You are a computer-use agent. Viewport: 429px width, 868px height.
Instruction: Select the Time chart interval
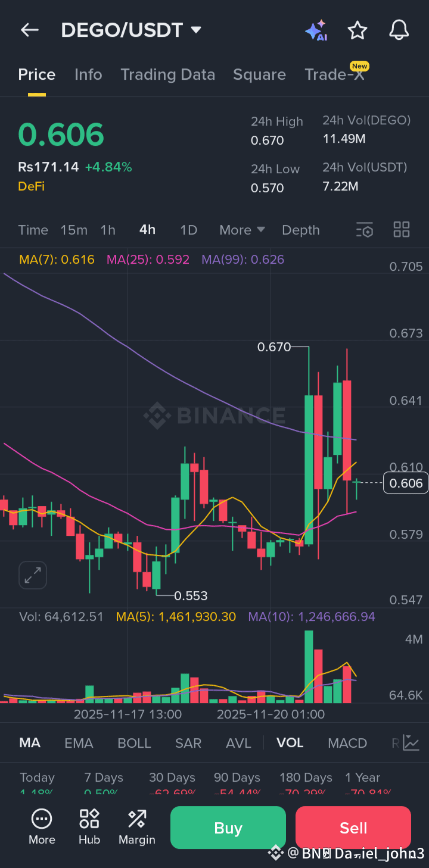click(33, 230)
